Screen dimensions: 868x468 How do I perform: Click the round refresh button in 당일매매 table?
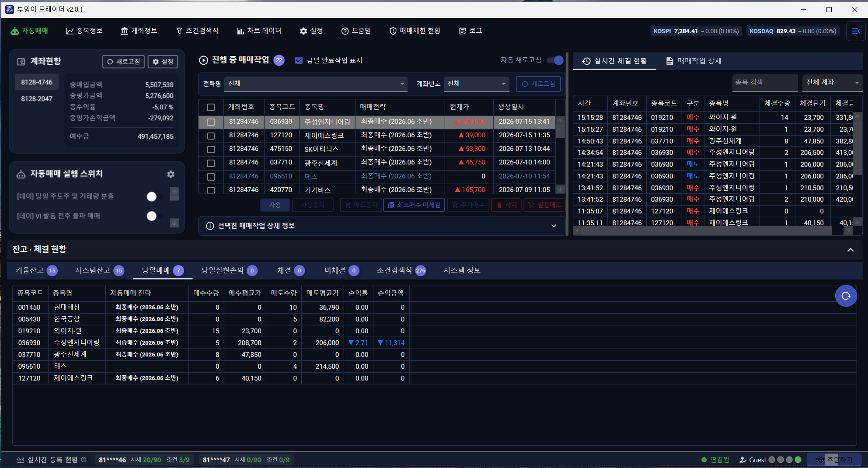click(846, 296)
